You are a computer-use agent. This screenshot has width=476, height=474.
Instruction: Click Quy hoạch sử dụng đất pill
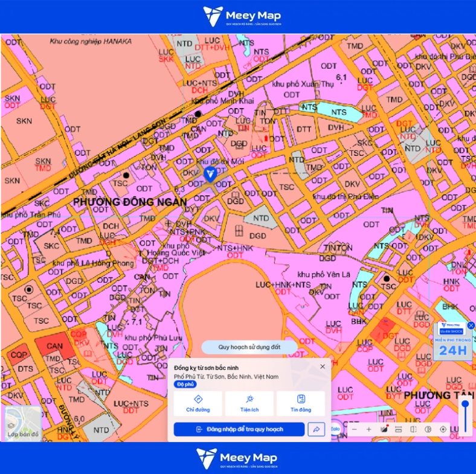tap(249, 347)
